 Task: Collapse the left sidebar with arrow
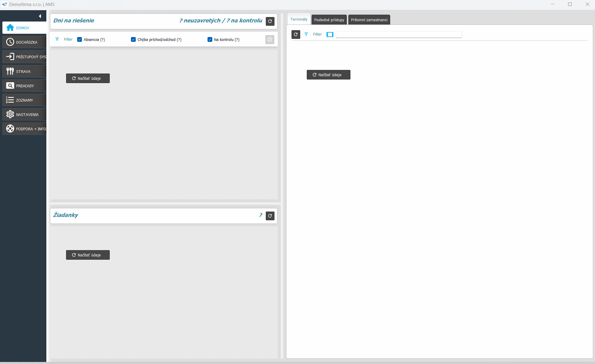40,16
